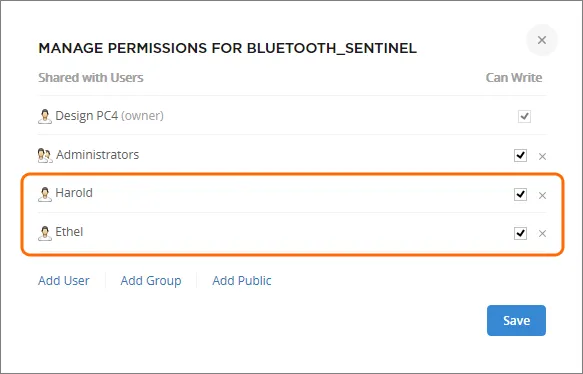
Task: Open the Add User link
Action: pos(64,281)
